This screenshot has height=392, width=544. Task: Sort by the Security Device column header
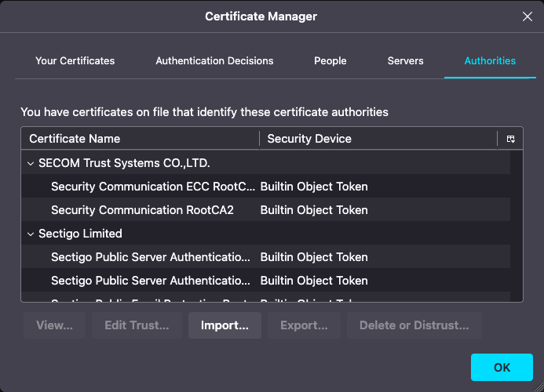[x=377, y=139]
